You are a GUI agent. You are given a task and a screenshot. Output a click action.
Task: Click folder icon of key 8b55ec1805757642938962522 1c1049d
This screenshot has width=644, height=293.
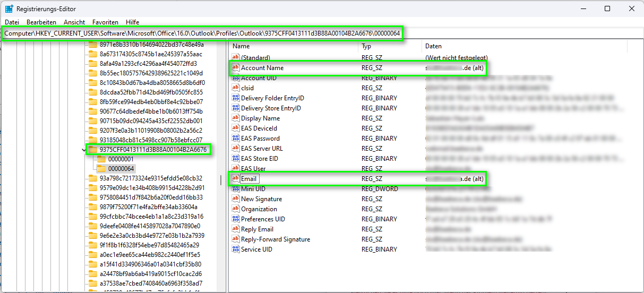click(93, 73)
